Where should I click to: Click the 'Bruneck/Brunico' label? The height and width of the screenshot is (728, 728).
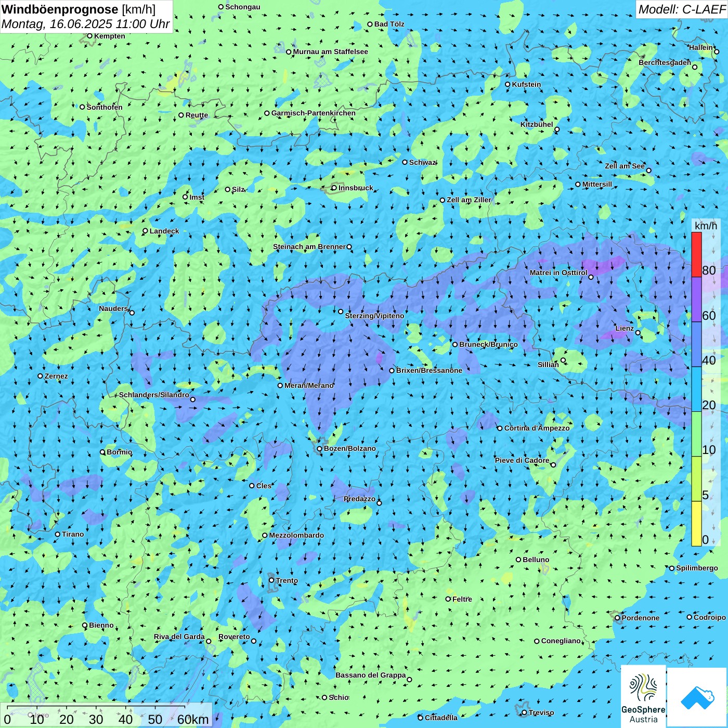pos(488,344)
